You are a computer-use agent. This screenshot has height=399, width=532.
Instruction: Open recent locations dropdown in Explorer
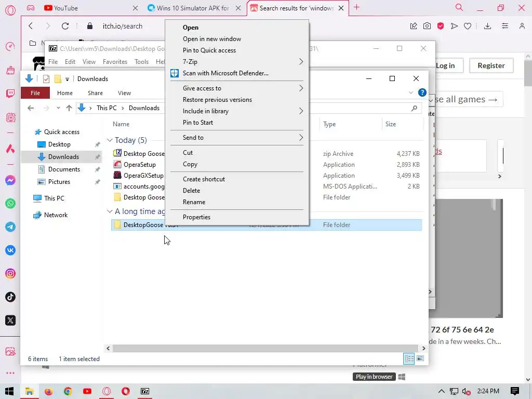(58, 108)
